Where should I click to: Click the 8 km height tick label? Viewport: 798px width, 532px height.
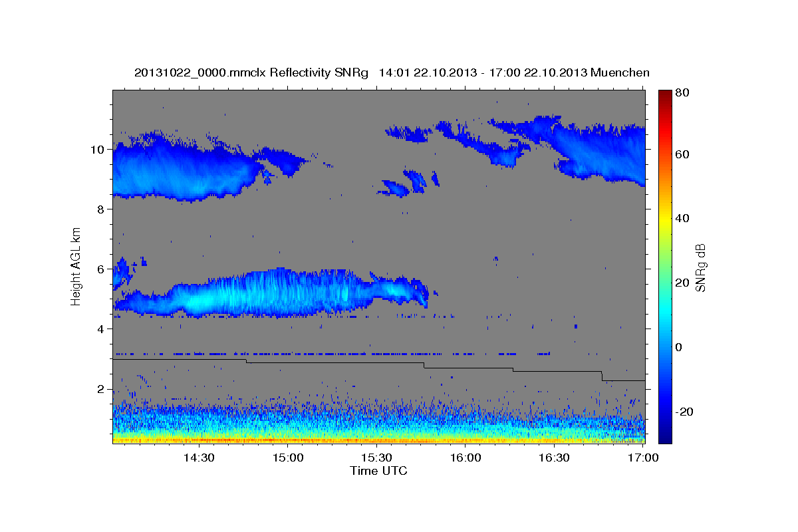101,209
